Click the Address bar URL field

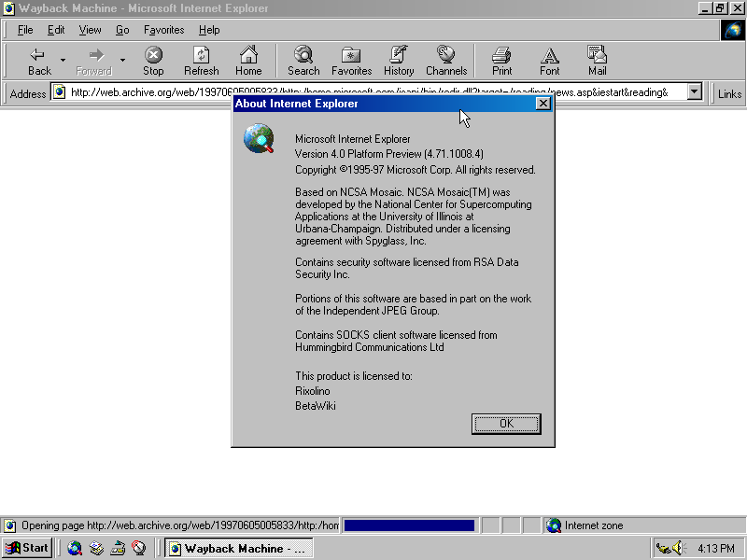(376, 91)
